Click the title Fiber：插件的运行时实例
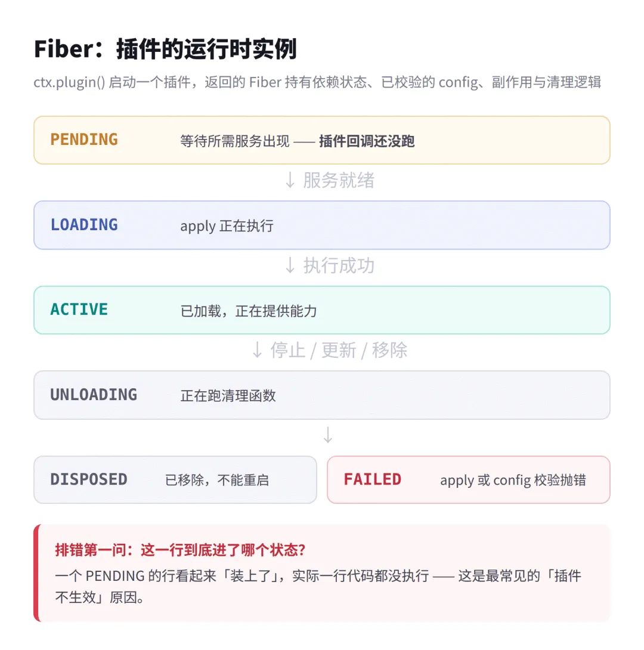This screenshot has height=650, width=644. coord(165,49)
